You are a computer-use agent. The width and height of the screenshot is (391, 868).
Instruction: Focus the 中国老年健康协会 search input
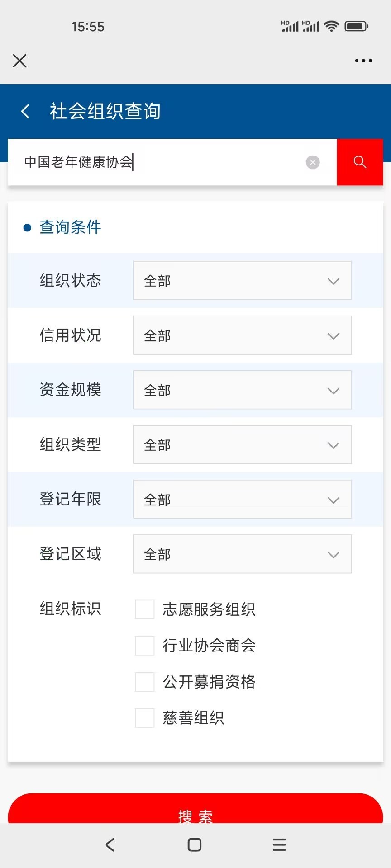pos(163,162)
